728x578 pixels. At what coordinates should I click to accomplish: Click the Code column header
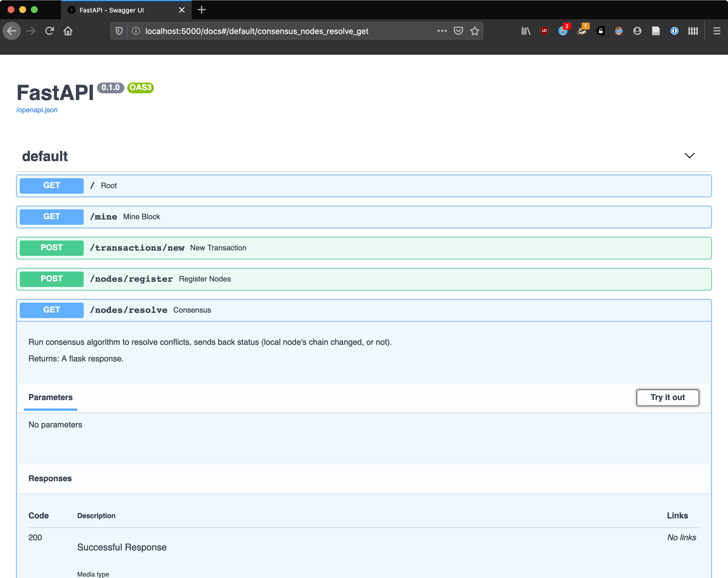tap(39, 515)
